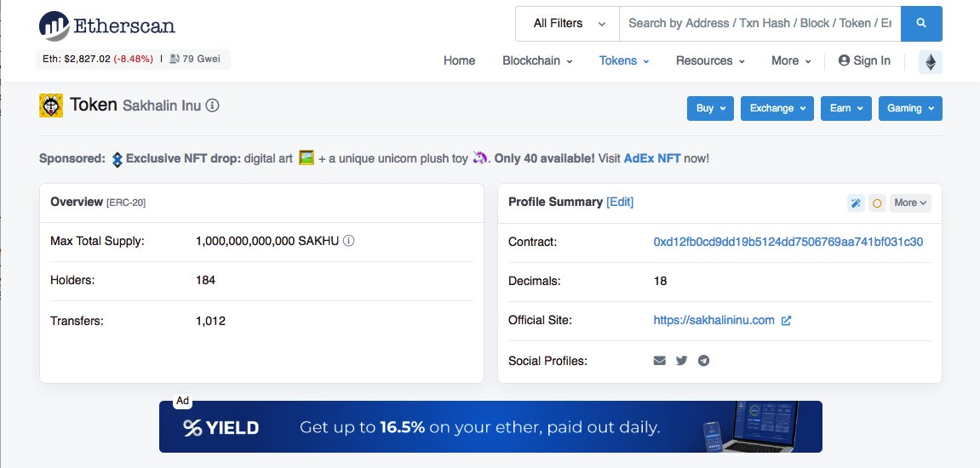Visit the sakhalininu.com official site link
This screenshot has height=468, width=980.
714,321
